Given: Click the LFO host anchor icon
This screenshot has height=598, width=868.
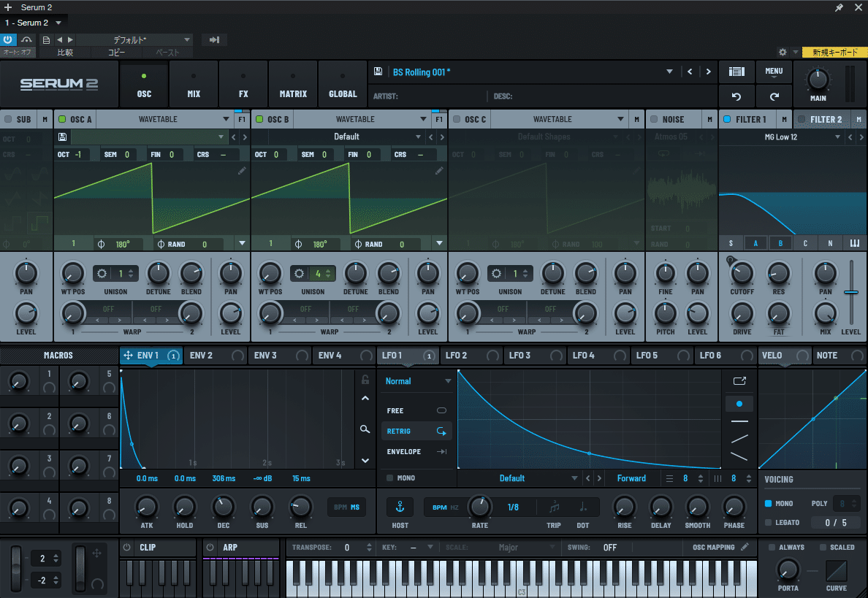Looking at the screenshot, I should pyautogui.click(x=400, y=506).
